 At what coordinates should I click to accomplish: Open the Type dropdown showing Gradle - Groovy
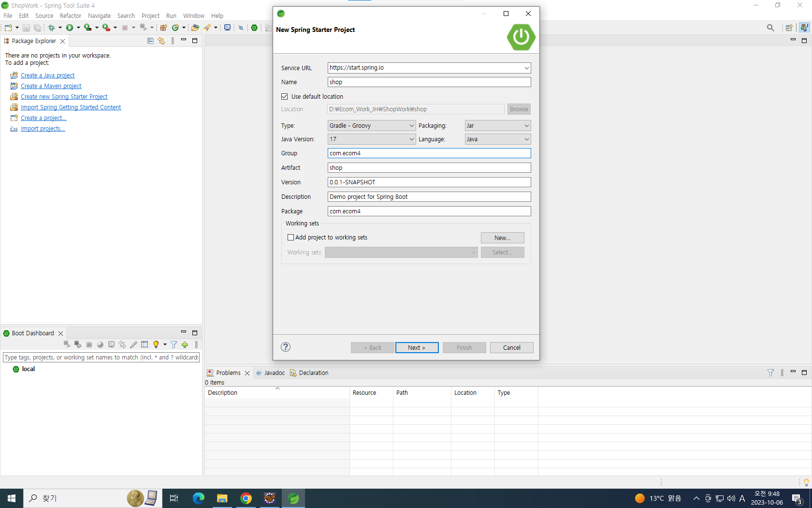click(371, 126)
